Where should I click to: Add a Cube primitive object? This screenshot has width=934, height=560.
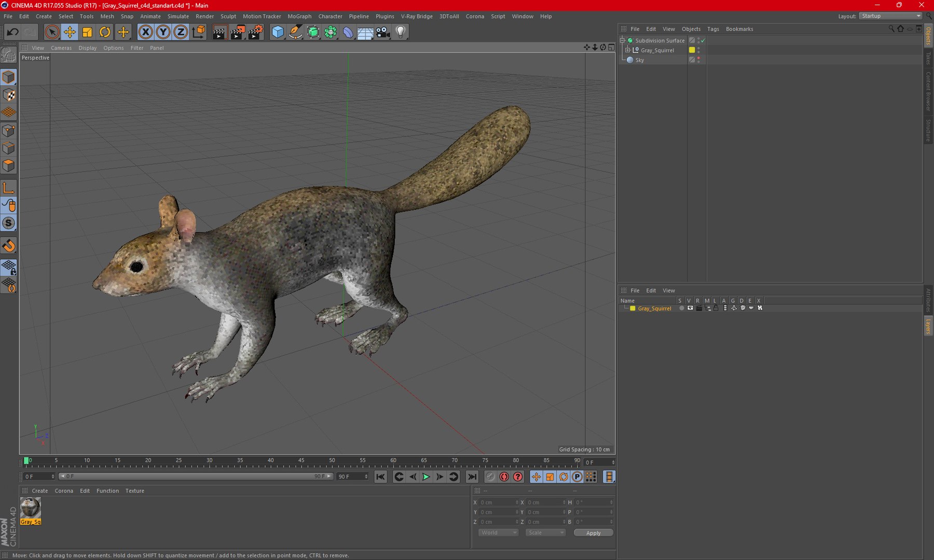tap(278, 32)
